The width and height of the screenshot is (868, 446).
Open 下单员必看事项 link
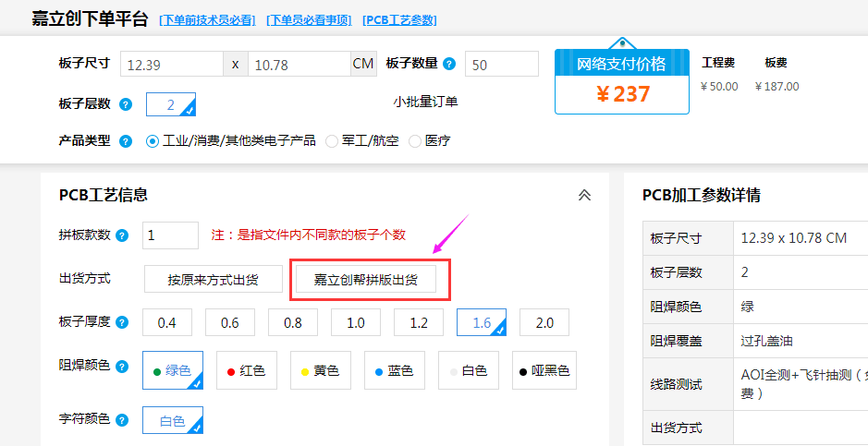coord(309,20)
